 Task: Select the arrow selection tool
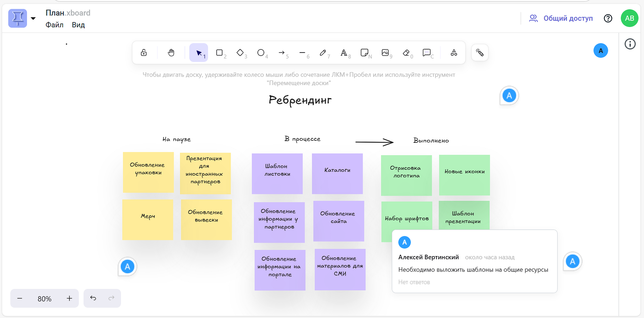click(x=199, y=53)
